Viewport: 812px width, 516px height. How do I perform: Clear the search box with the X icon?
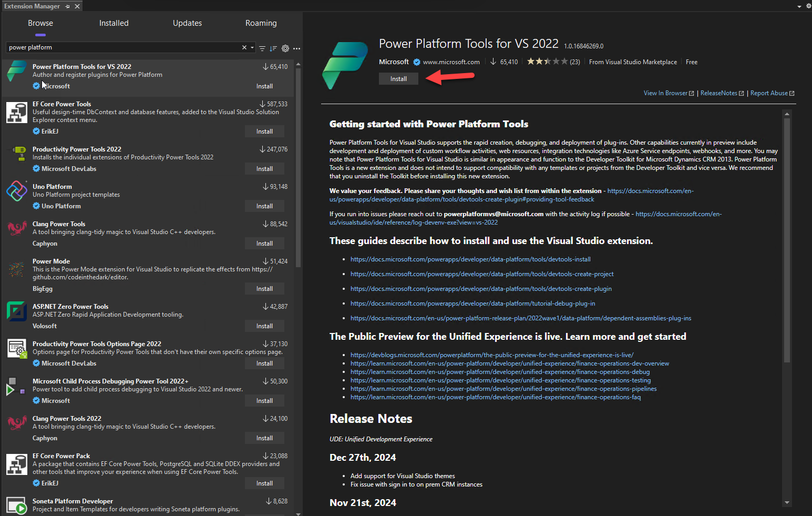(x=244, y=47)
